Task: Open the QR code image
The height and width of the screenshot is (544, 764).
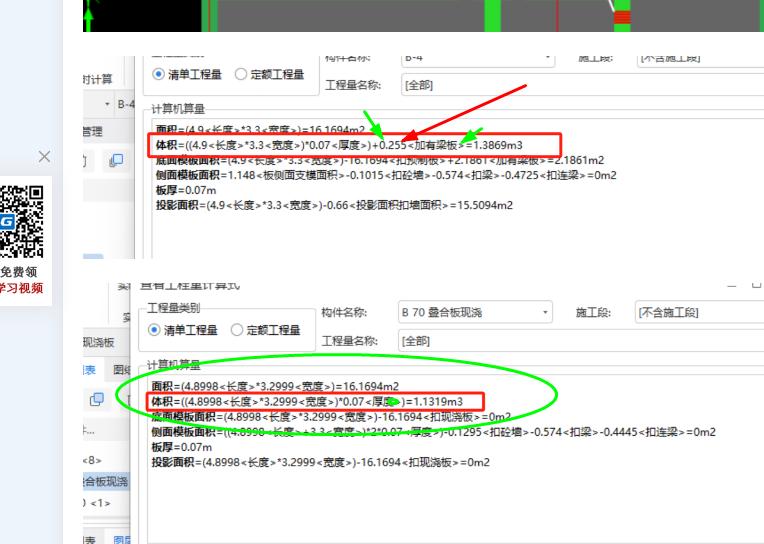Action: [22, 221]
